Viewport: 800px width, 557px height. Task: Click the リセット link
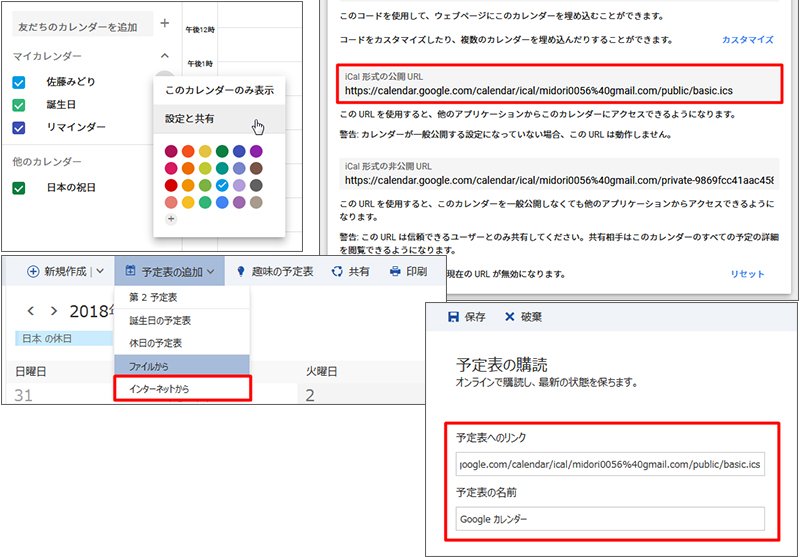pos(747,274)
